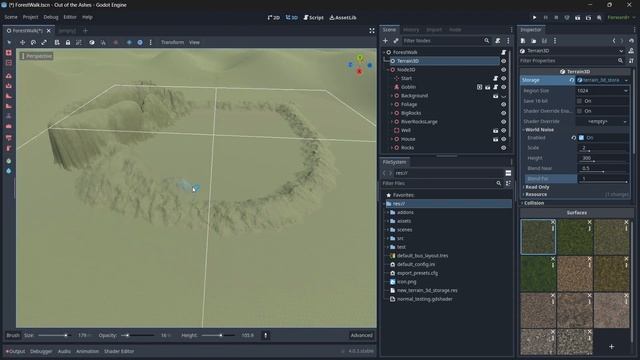Open the Shader Override empty dropdown
The image size is (640, 360).
click(x=602, y=122)
